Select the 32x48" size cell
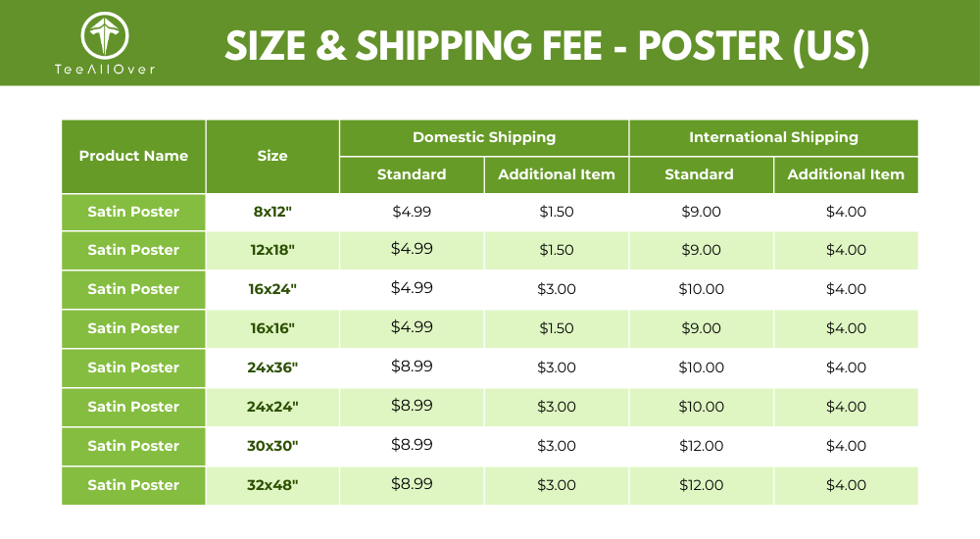This screenshot has height=539, width=980. (x=272, y=485)
